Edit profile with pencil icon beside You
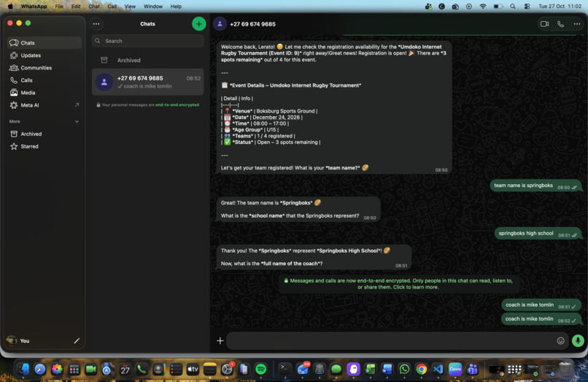 (77, 340)
